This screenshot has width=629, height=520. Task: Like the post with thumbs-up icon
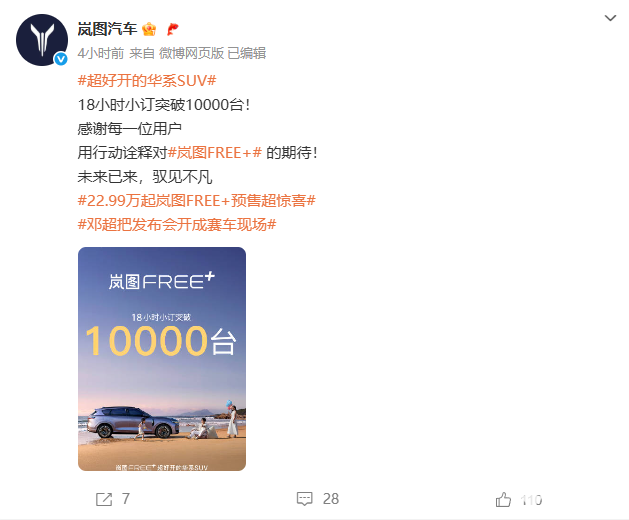click(503, 500)
